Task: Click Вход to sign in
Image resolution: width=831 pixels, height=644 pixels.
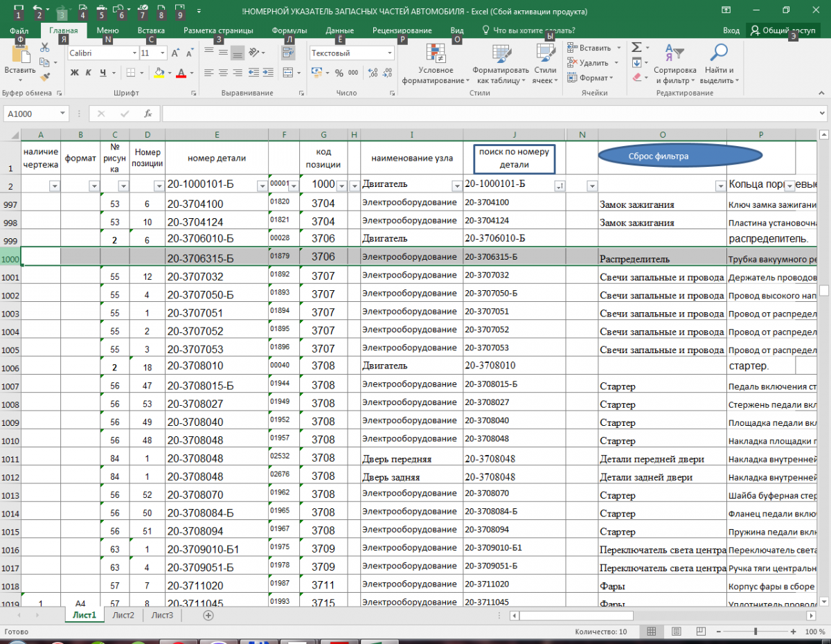Action: (731, 30)
